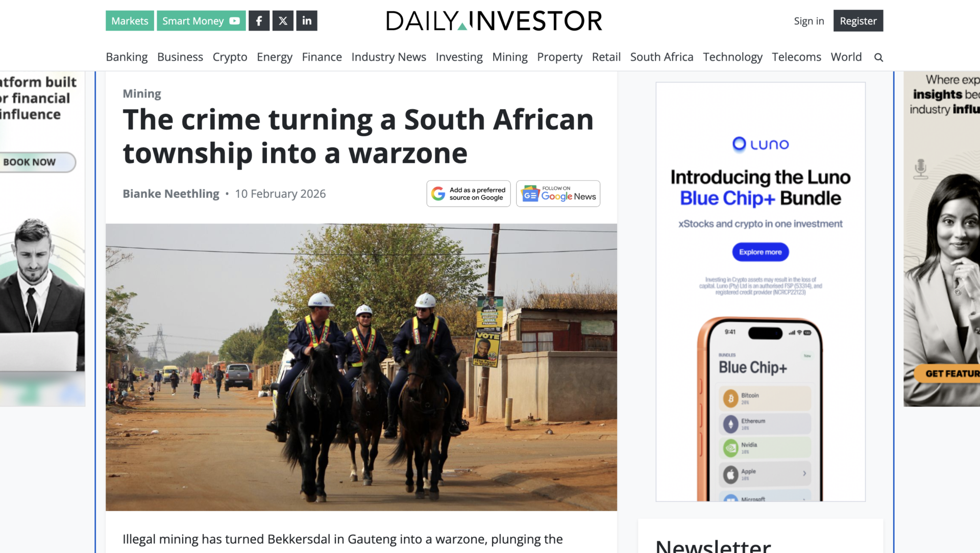Click the Luno logo in the ad
The width and height of the screenshot is (980, 553).
[x=761, y=144]
